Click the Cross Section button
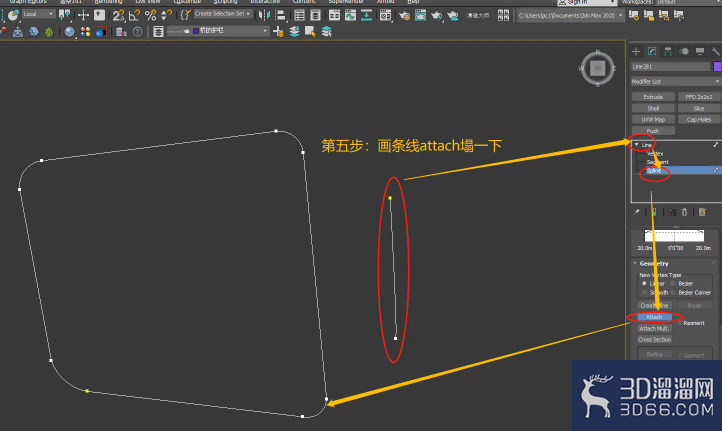The width and height of the screenshot is (722, 431). [654, 339]
